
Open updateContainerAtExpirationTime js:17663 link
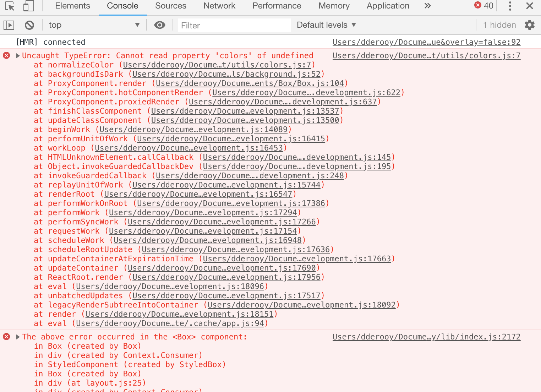pyautogui.click(x=297, y=258)
